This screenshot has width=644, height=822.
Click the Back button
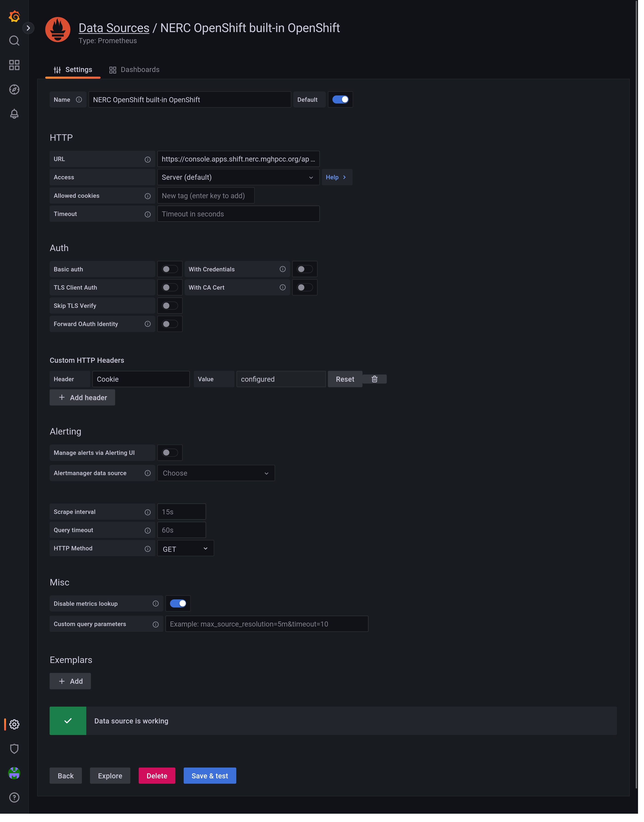tap(66, 783)
